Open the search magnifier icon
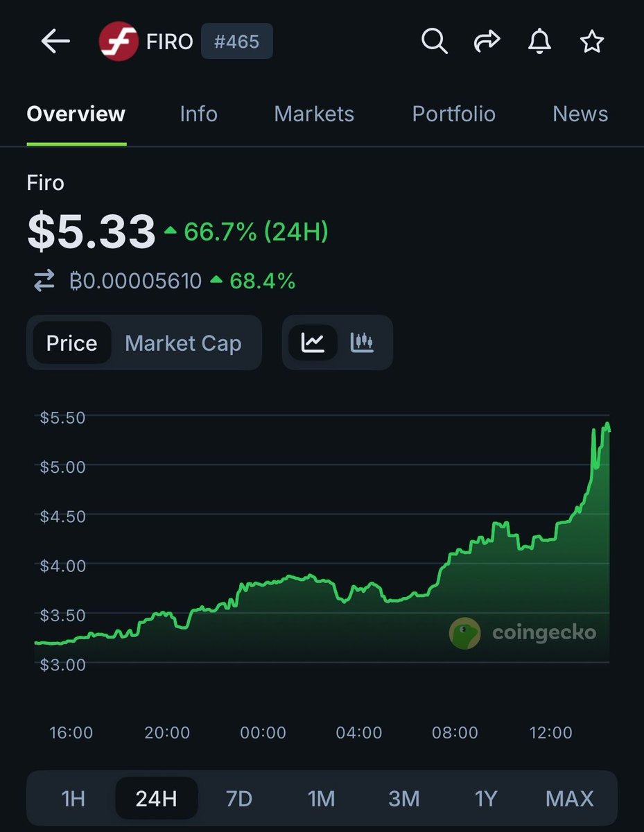This screenshot has height=832, width=644. tap(434, 42)
